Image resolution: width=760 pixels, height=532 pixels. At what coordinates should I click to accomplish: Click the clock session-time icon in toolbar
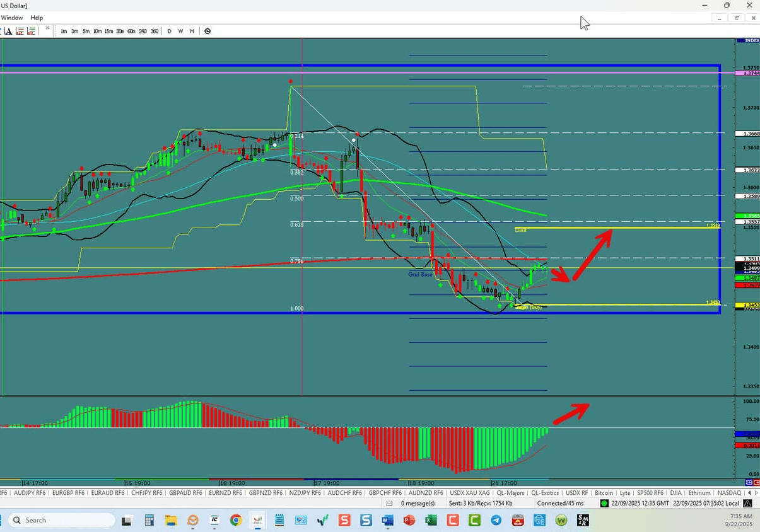[208, 31]
